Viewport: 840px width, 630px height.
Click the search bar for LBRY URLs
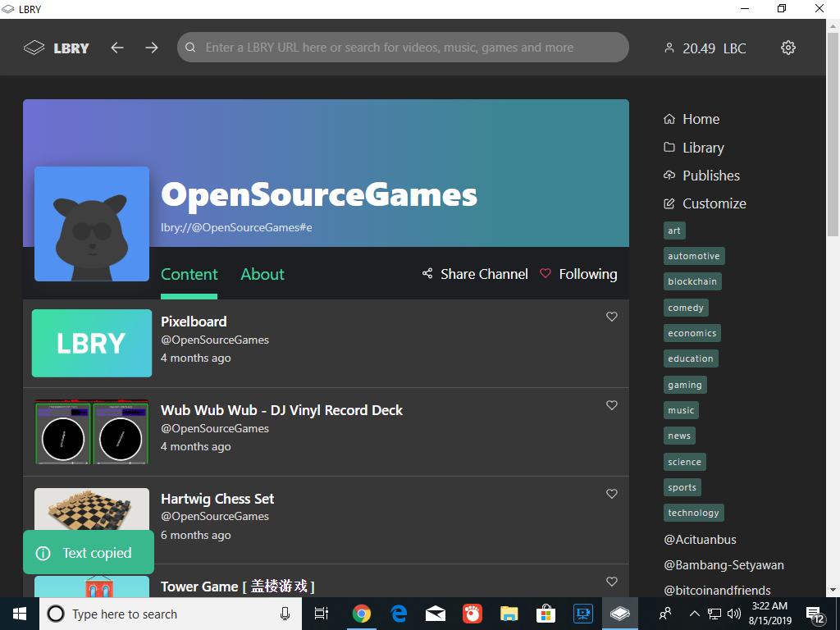[x=403, y=47]
